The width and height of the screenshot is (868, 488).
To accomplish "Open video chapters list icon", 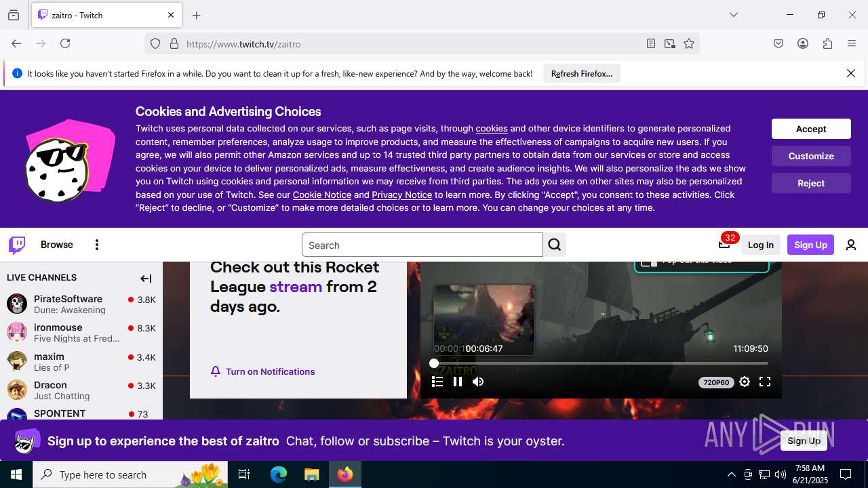I will coord(437,382).
